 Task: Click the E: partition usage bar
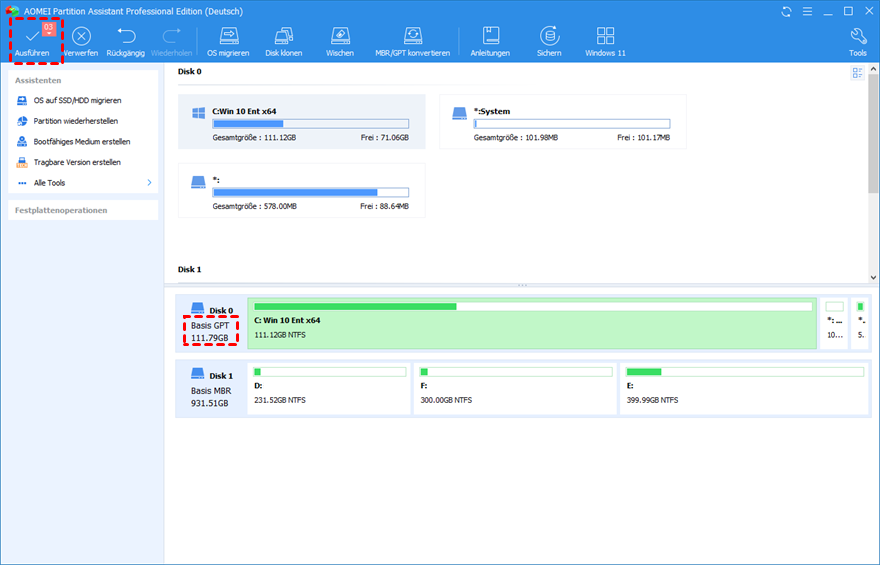pos(745,372)
